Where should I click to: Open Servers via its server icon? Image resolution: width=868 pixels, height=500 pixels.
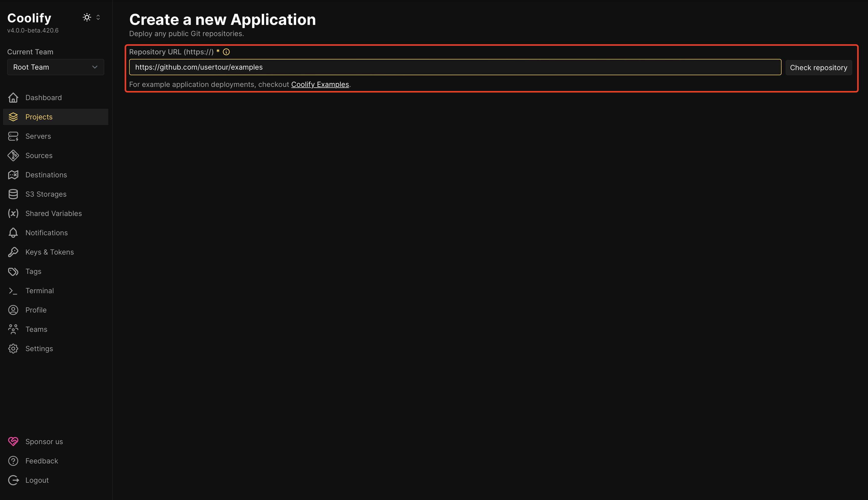pos(13,136)
